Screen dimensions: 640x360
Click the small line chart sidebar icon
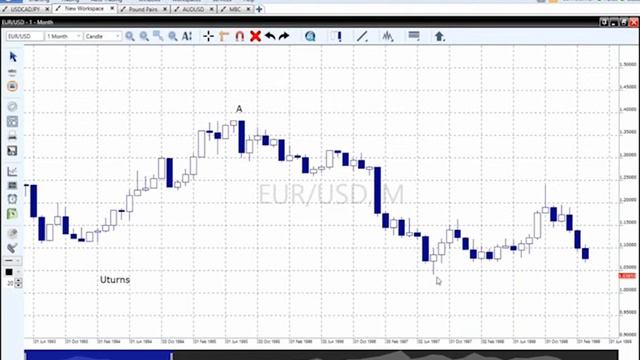pyautogui.click(x=12, y=171)
